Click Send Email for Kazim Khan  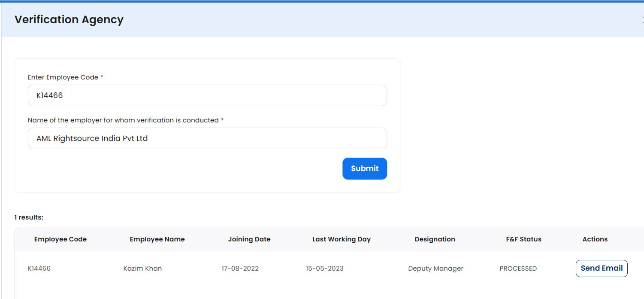601,268
